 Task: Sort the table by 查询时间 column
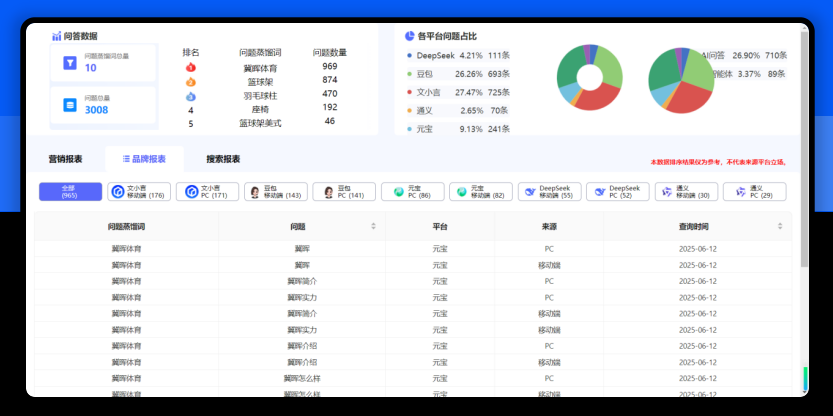point(780,227)
